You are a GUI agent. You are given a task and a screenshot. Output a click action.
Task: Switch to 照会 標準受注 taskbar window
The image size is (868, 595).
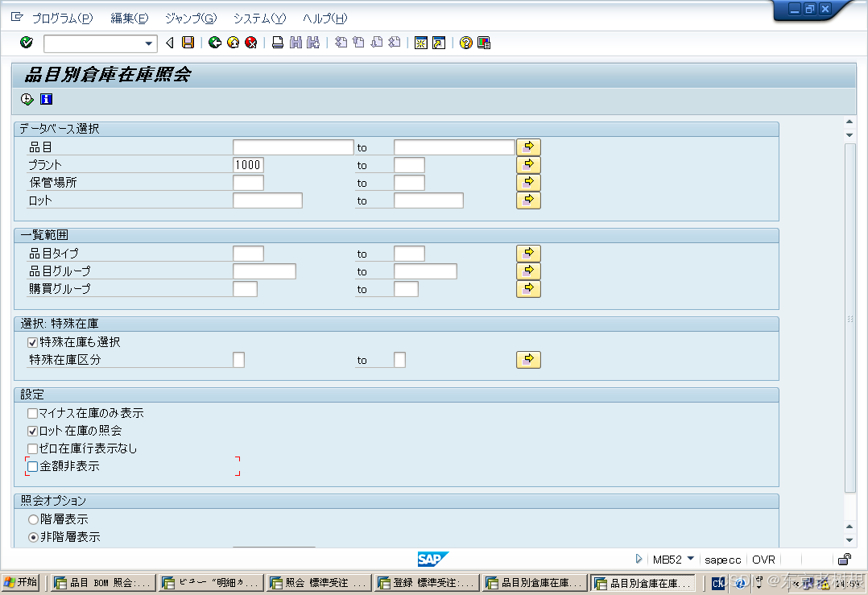[x=318, y=583]
